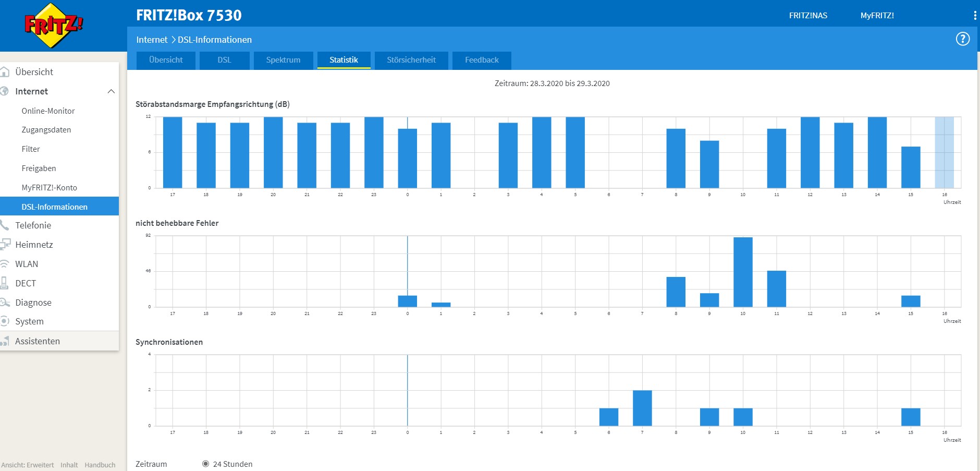980x471 pixels.
Task: Switch to the DSL tab
Action: 224,60
